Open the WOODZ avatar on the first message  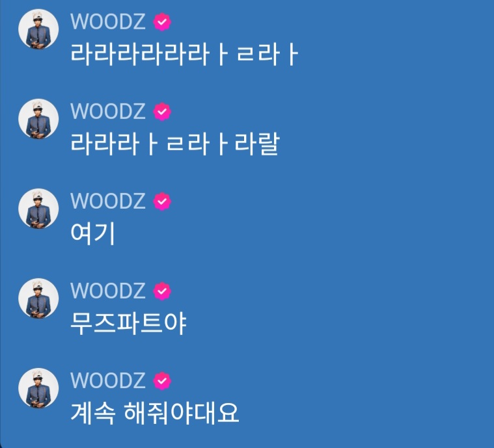tap(38, 29)
